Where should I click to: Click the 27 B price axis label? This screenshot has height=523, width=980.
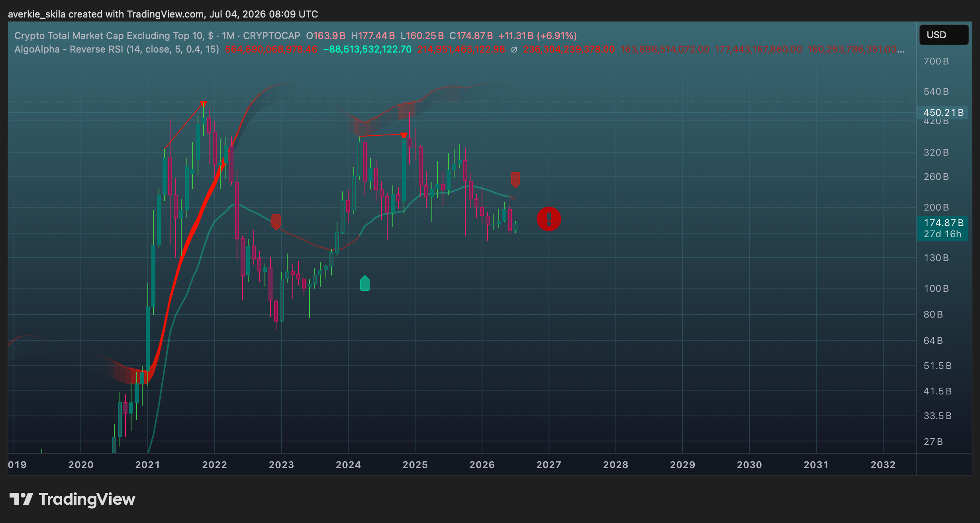click(x=933, y=442)
